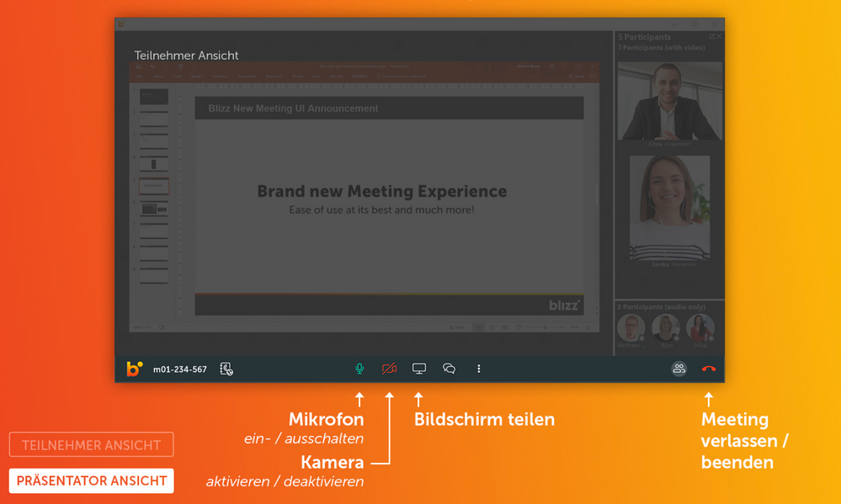This screenshot has height=504, width=841.
Task: Click the meeting ID m01-234-567
Action: [x=180, y=369]
